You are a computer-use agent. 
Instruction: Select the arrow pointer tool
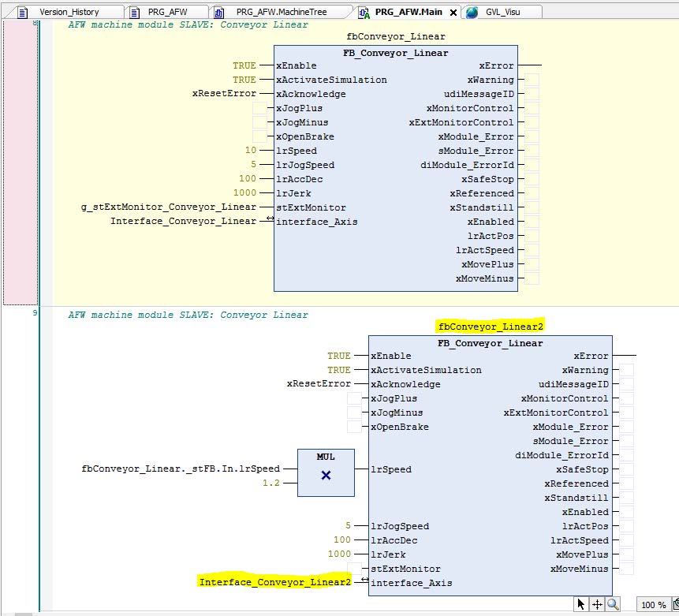tap(582, 604)
